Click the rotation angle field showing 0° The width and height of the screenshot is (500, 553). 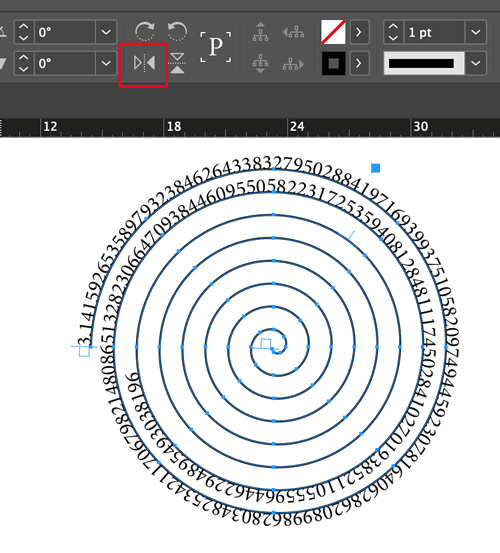click(x=65, y=32)
